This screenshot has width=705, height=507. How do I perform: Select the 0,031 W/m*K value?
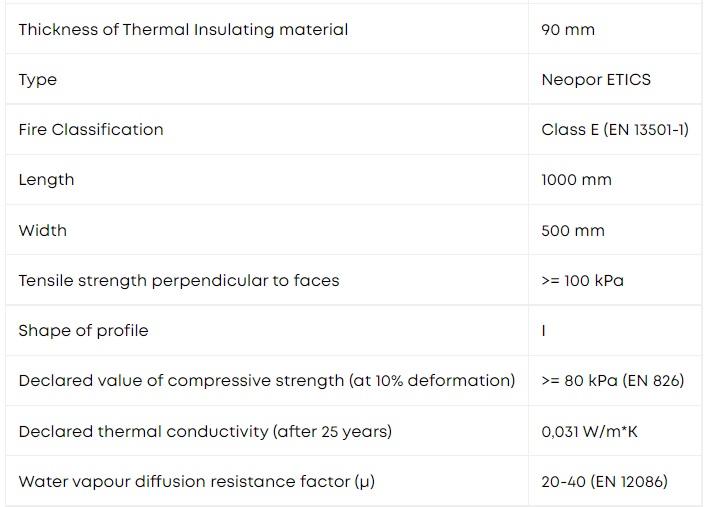pos(589,431)
